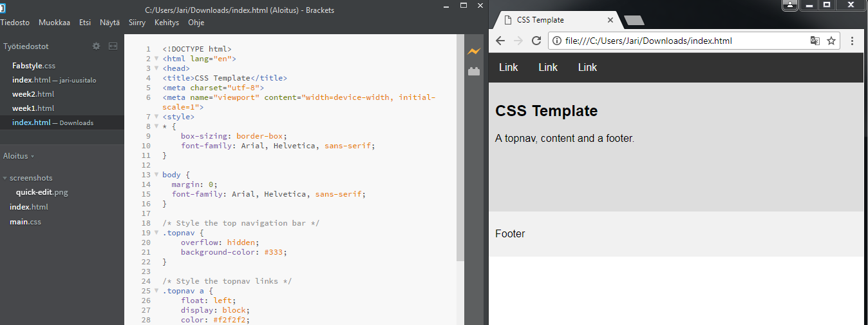The image size is (868, 325).
Task: Click the first Link in the topnav
Action: (509, 67)
